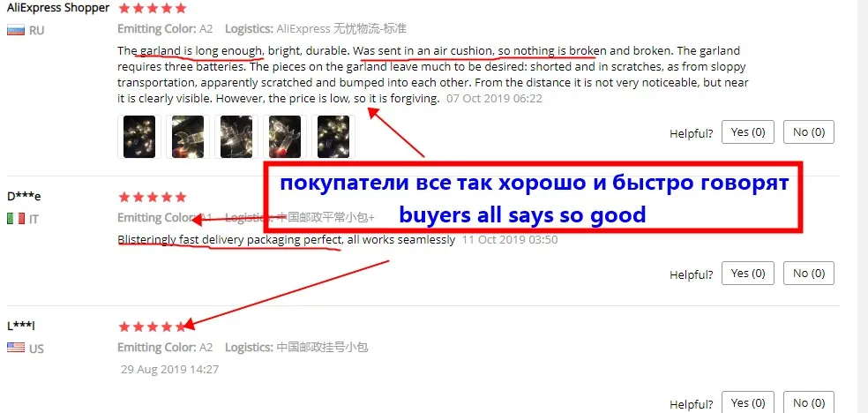Vote Yes (0) on the D***e review
The height and width of the screenshot is (413, 868).
pos(748,274)
